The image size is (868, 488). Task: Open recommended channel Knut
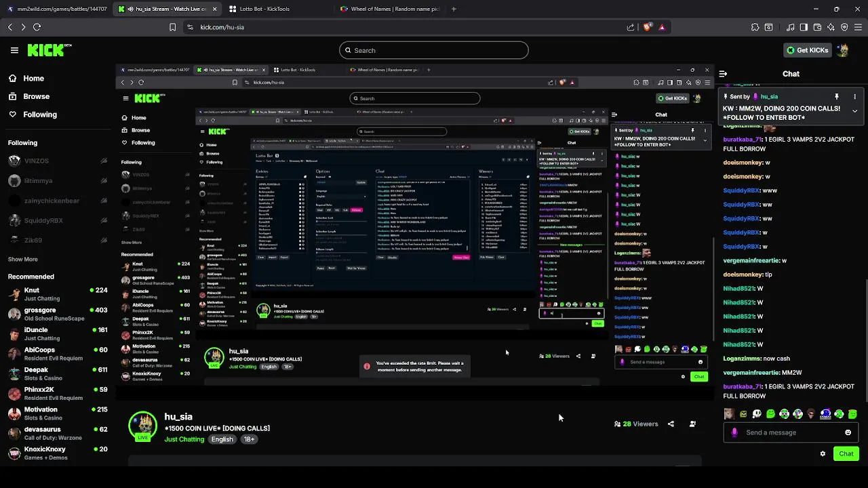58,294
